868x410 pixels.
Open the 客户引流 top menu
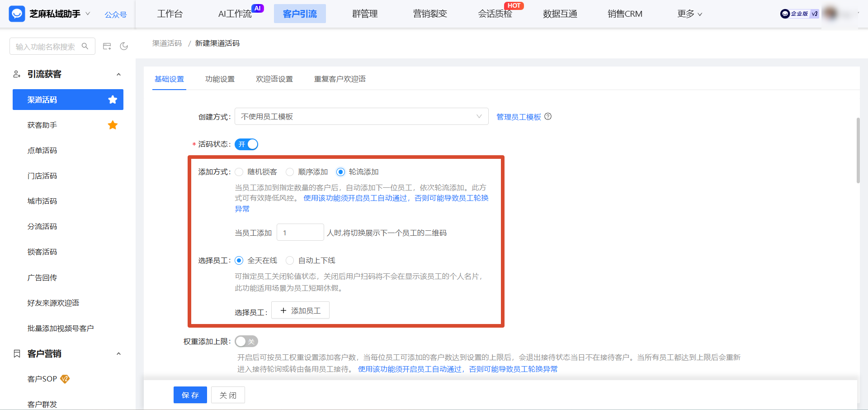coord(300,14)
